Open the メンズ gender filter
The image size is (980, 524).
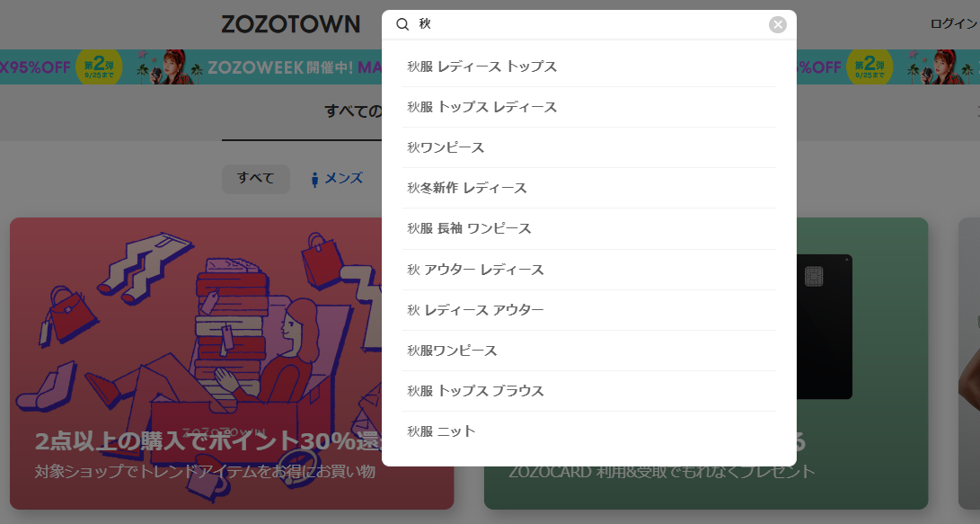tap(345, 179)
